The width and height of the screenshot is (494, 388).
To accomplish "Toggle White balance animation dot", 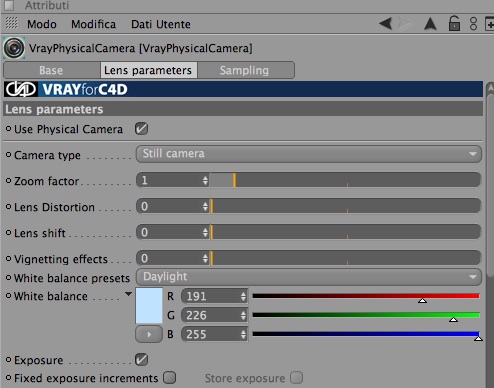I will coord(8,296).
